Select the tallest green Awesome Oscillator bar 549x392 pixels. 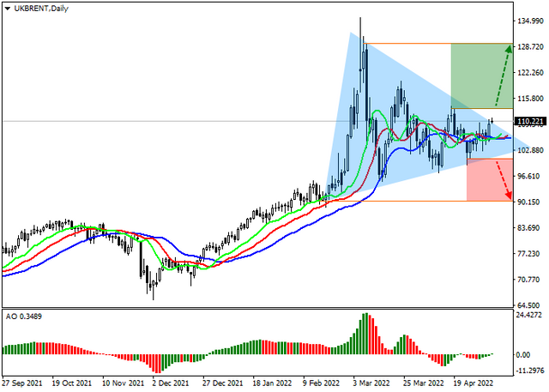[365, 334]
